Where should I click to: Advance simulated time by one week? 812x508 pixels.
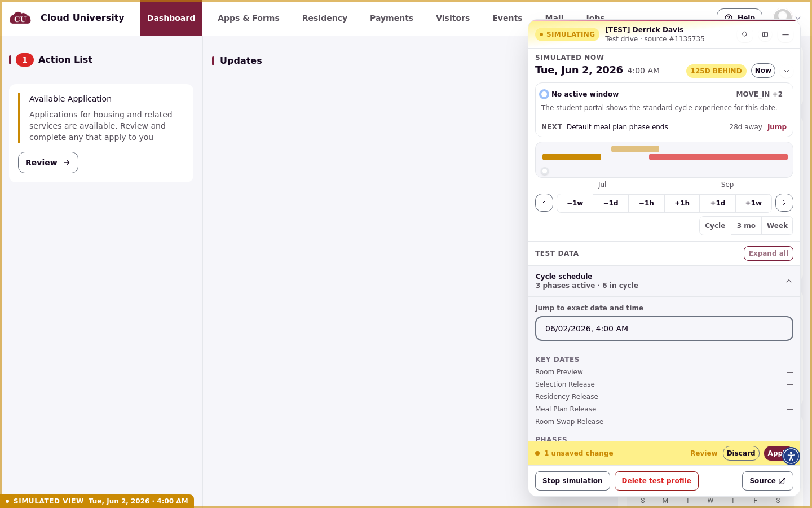click(753, 203)
